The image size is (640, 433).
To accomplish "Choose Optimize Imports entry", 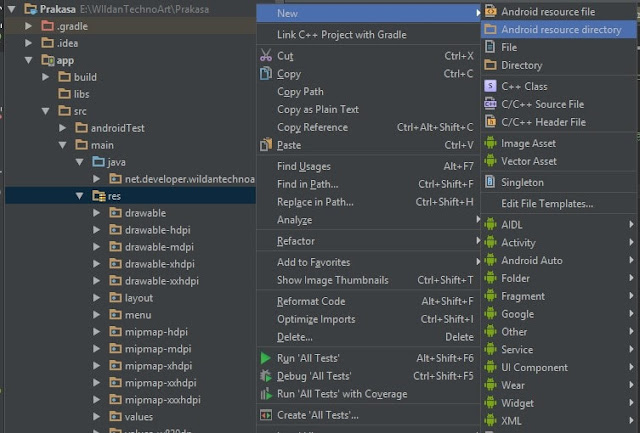I will click(x=368, y=319).
